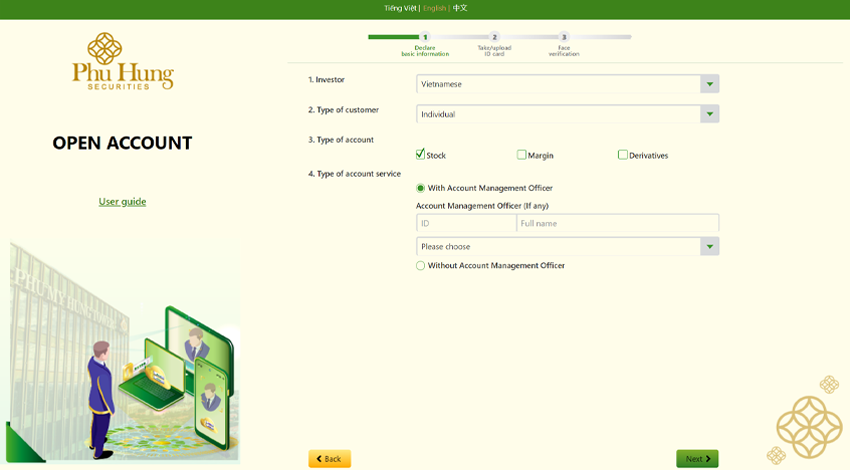850x470 pixels.
Task: Enable the Margin account checkbox
Action: tap(522, 155)
